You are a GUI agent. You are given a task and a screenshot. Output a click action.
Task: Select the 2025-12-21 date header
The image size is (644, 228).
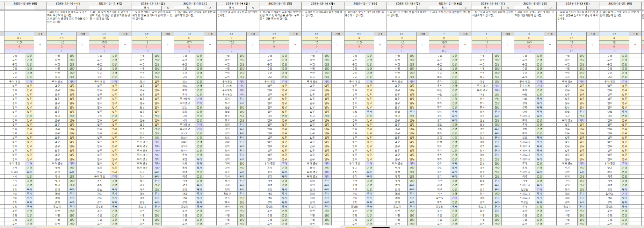pos(535,3)
